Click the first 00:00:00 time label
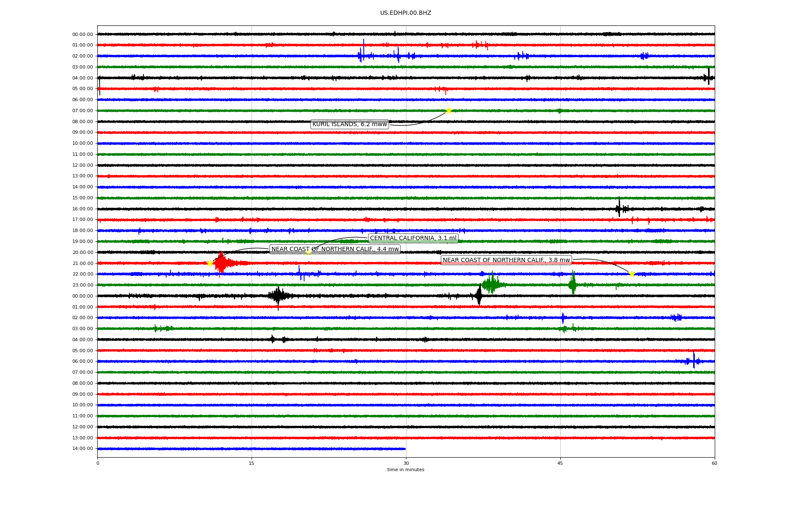 82,34
